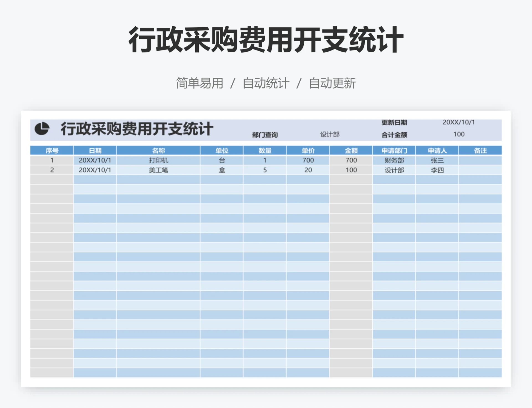Expand the 申请部门 column header filter
The width and height of the screenshot is (532, 408).
click(394, 151)
